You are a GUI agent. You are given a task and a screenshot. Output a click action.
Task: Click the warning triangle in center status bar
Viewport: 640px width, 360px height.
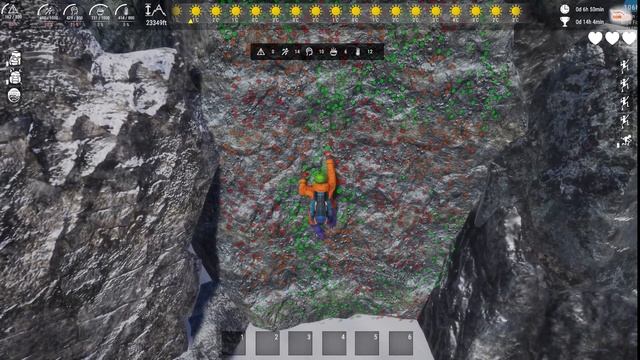point(261,51)
